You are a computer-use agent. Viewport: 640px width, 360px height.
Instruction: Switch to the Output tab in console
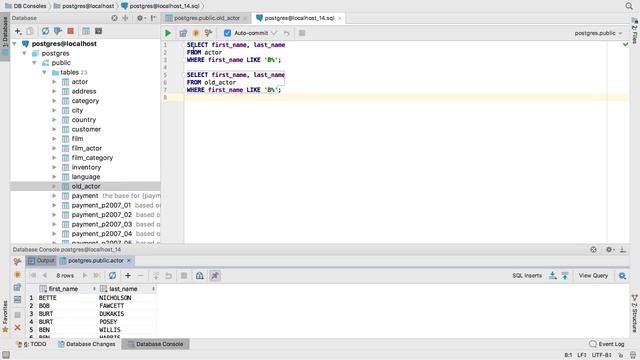click(41, 260)
